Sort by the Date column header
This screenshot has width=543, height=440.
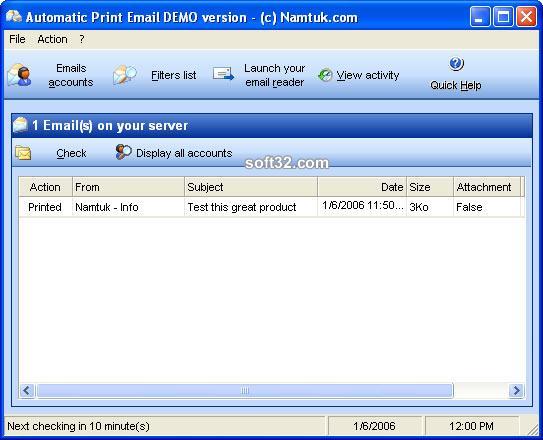tap(362, 187)
